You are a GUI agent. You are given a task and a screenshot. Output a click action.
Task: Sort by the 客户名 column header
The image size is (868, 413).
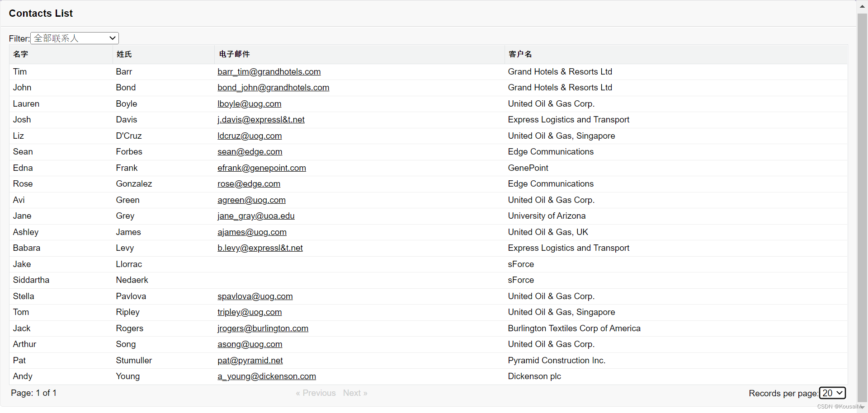519,54
